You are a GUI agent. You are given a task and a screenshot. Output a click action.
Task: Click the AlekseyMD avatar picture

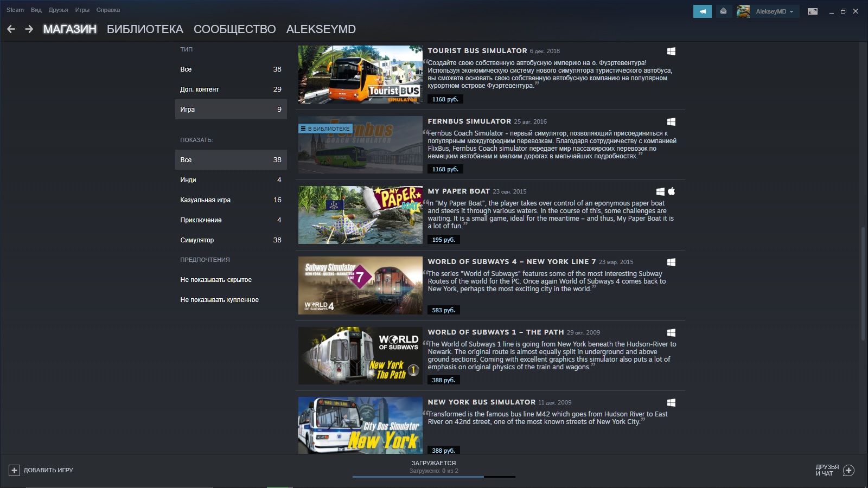coord(743,11)
